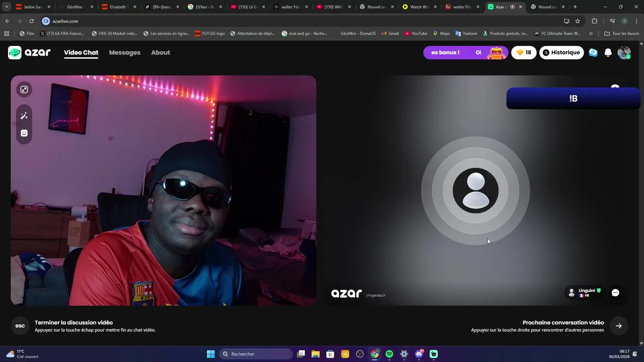Open the Chrome apps grid icon
The image size is (644, 362).
pyautogui.click(x=7, y=34)
